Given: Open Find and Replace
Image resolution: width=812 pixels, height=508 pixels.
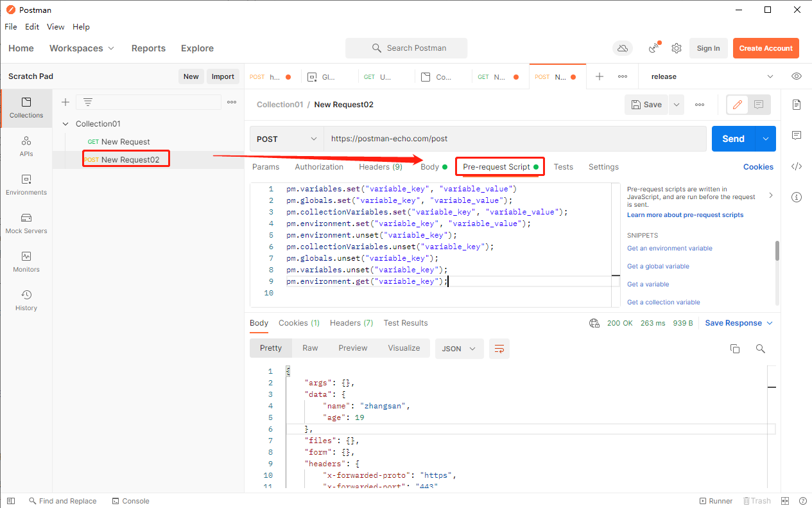Looking at the screenshot, I should click(x=62, y=501).
